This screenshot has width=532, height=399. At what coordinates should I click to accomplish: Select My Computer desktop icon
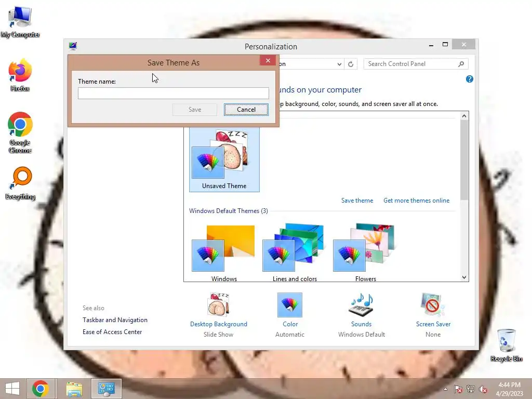(x=20, y=22)
